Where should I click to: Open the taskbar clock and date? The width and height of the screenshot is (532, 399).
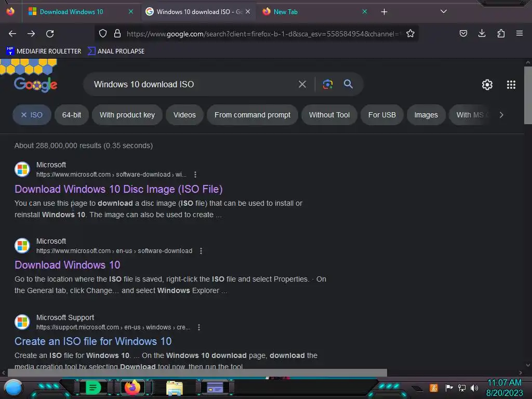[504, 388]
